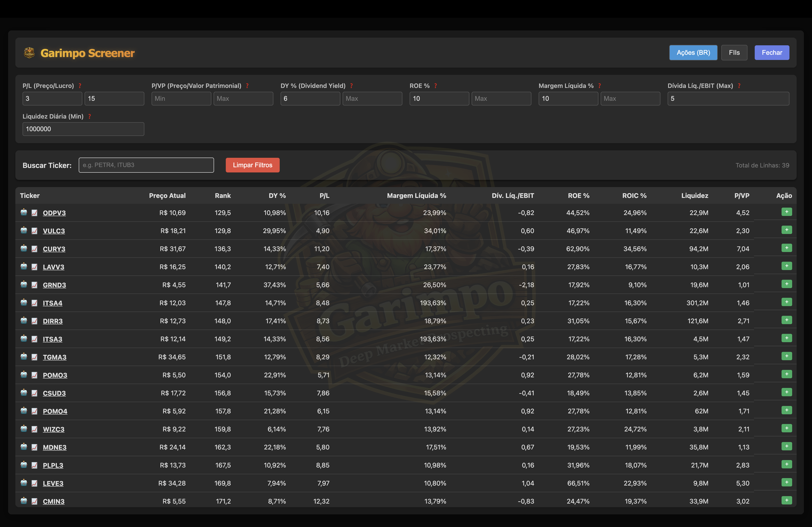Screen dimensions: 812x527
Task: Switch to the FIIs tab
Action: (734, 53)
